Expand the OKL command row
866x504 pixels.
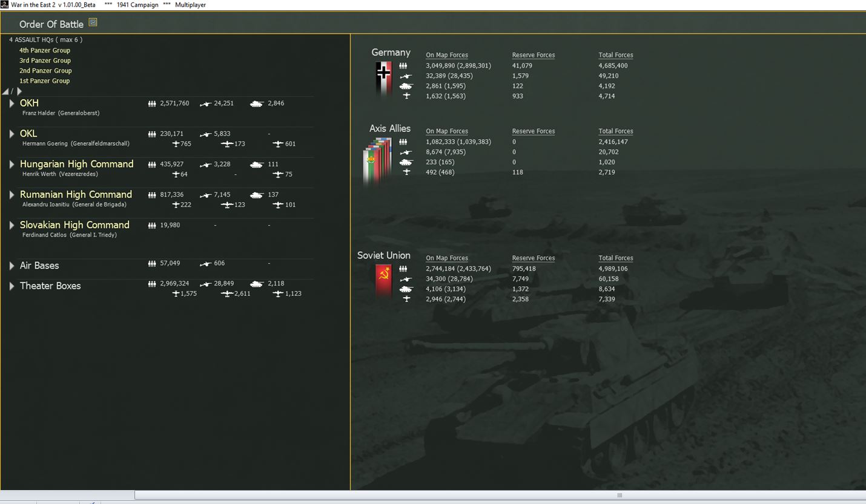point(12,134)
